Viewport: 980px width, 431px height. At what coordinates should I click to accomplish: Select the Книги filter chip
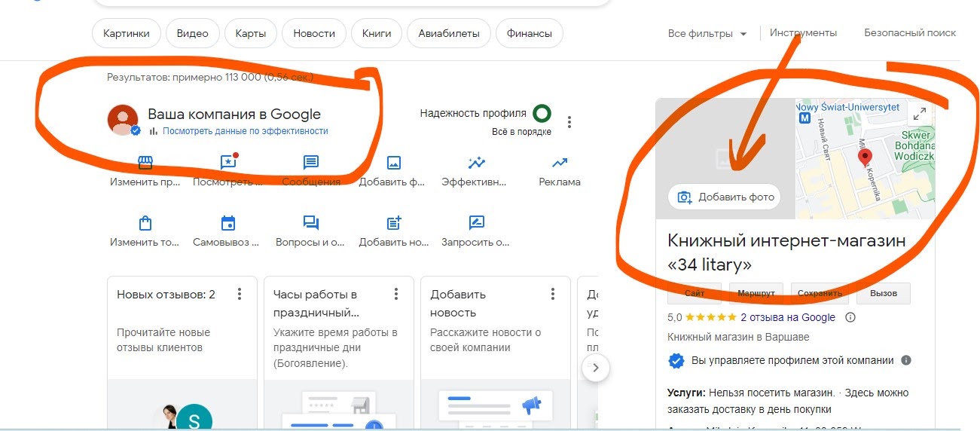pos(377,33)
